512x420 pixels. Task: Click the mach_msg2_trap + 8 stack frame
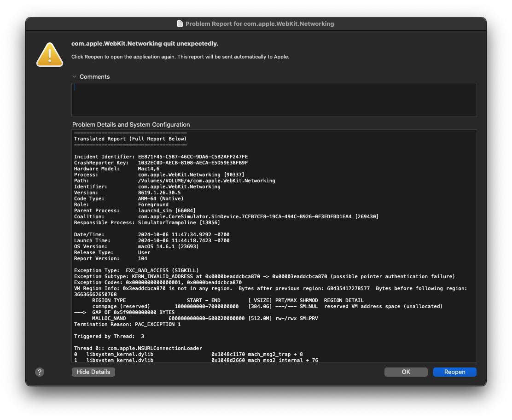tap(188, 354)
